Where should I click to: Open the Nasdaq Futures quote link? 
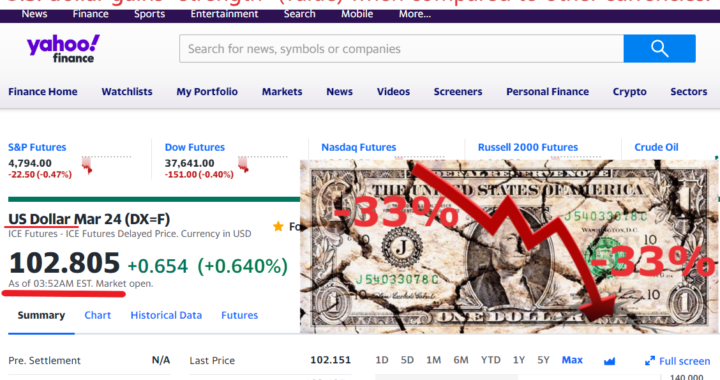(359, 147)
